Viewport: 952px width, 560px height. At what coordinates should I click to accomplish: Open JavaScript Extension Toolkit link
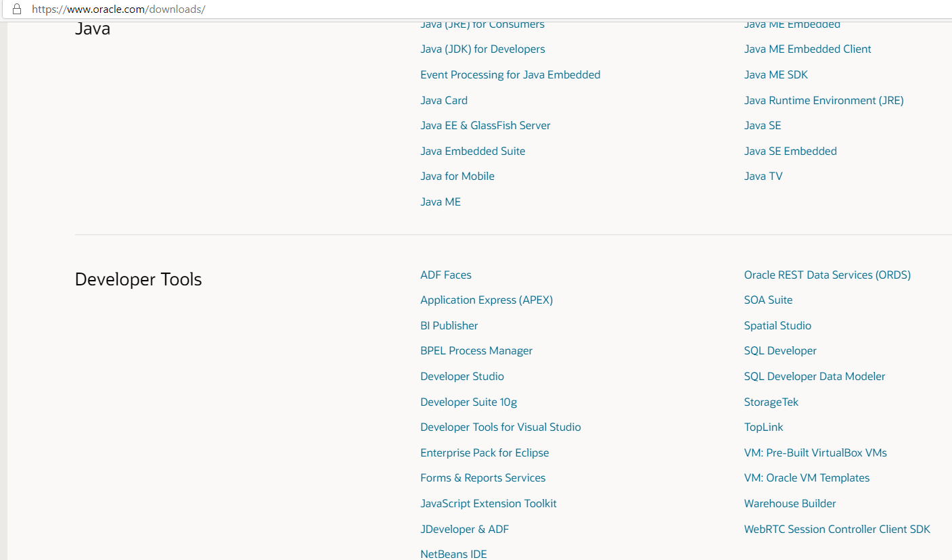[x=489, y=504]
